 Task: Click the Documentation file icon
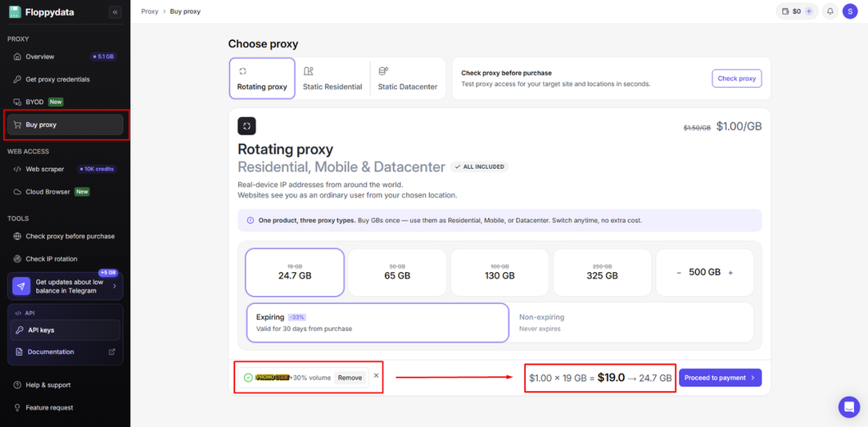pos(20,352)
